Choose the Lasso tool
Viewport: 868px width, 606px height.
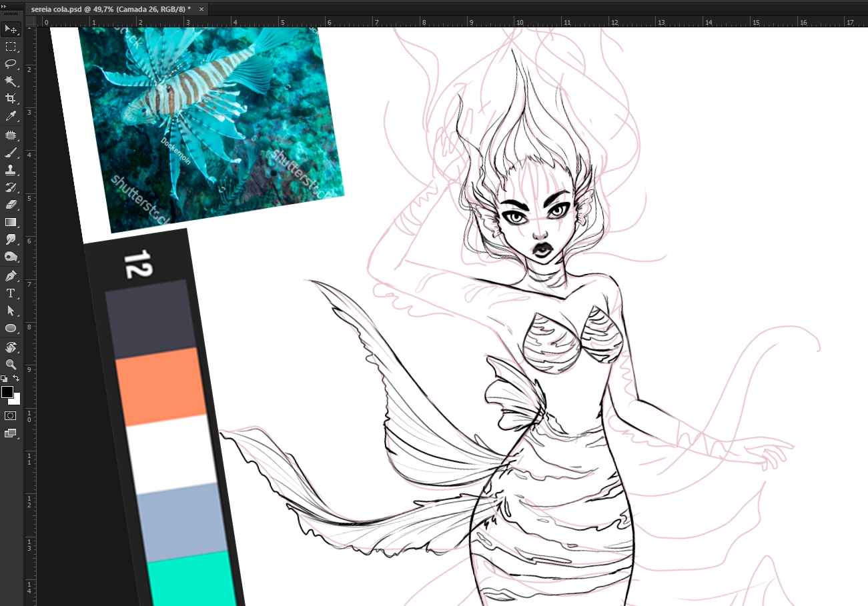11,64
